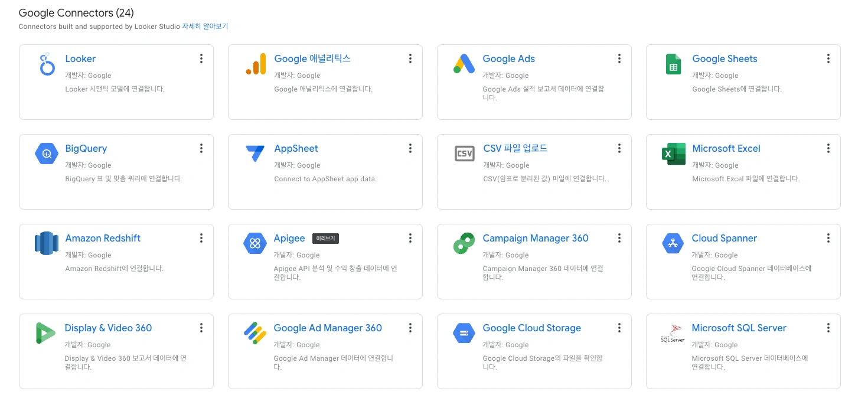Click the Google Sheets green icon
Image resolution: width=868 pixels, height=398 pixels.
[673, 64]
